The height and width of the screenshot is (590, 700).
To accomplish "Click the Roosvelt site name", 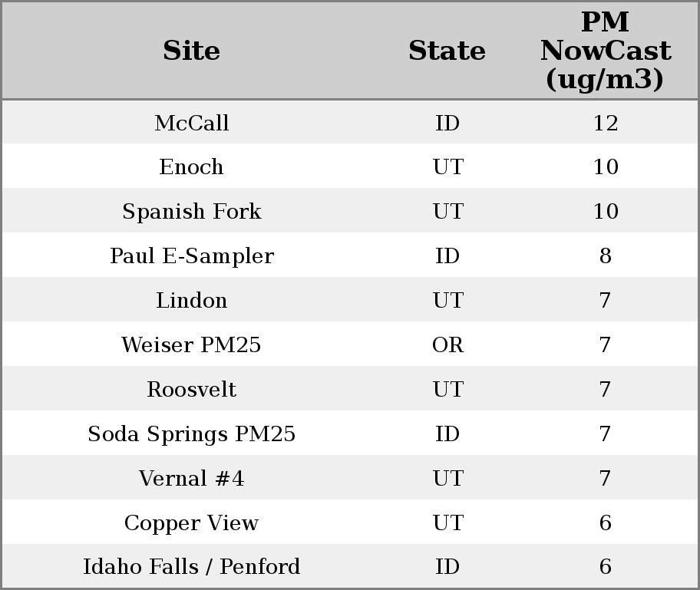I will click(x=191, y=390).
